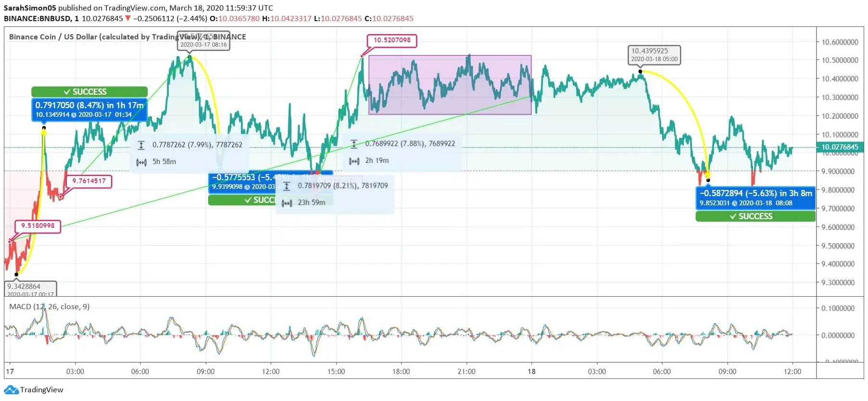868x401 pixels.
Task: Click the 0.7689922 (7.88%) measurement text
Action: point(410,144)
